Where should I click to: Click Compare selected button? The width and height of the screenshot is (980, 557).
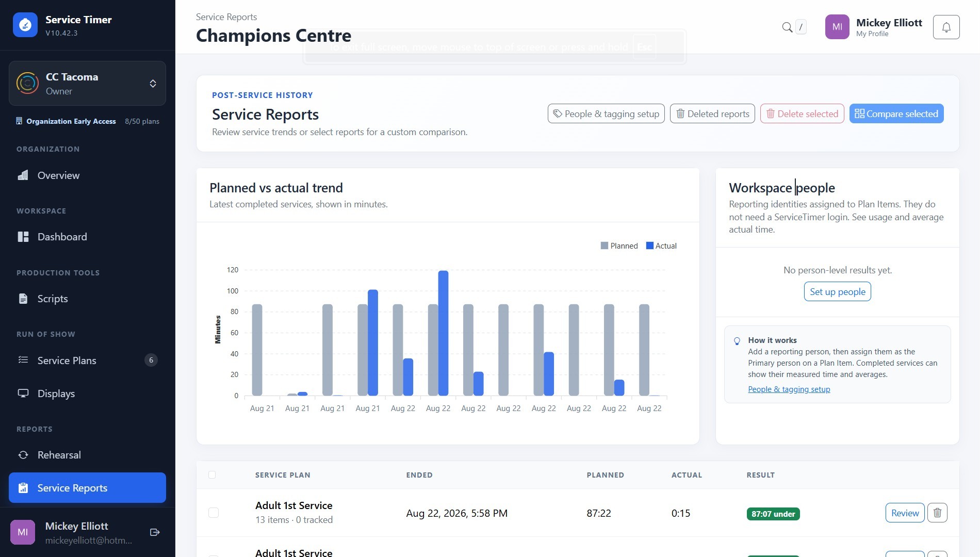(x=896, y=113)
